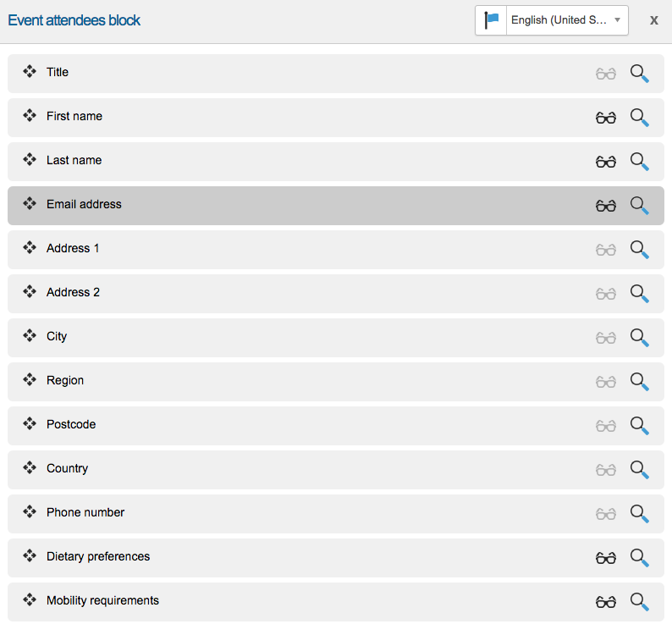Open the English (United States) language dropdown
672x624 pixels.
coord(566,20)
